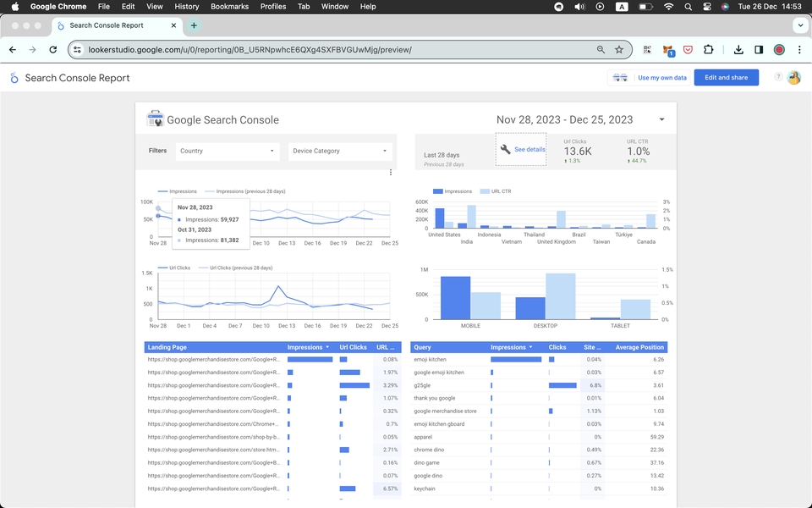Click the page zoom magnifier in address bar

point(601,50)
